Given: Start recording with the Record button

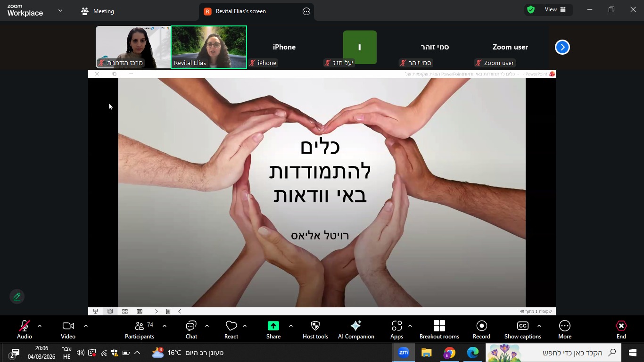Looking at the screenshot, I should [481, 329].
